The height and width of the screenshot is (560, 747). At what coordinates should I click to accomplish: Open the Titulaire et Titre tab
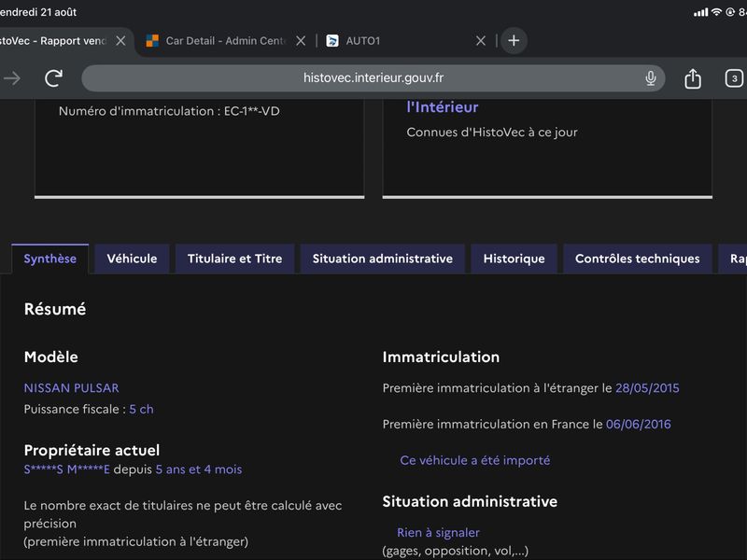click(235, 259)
